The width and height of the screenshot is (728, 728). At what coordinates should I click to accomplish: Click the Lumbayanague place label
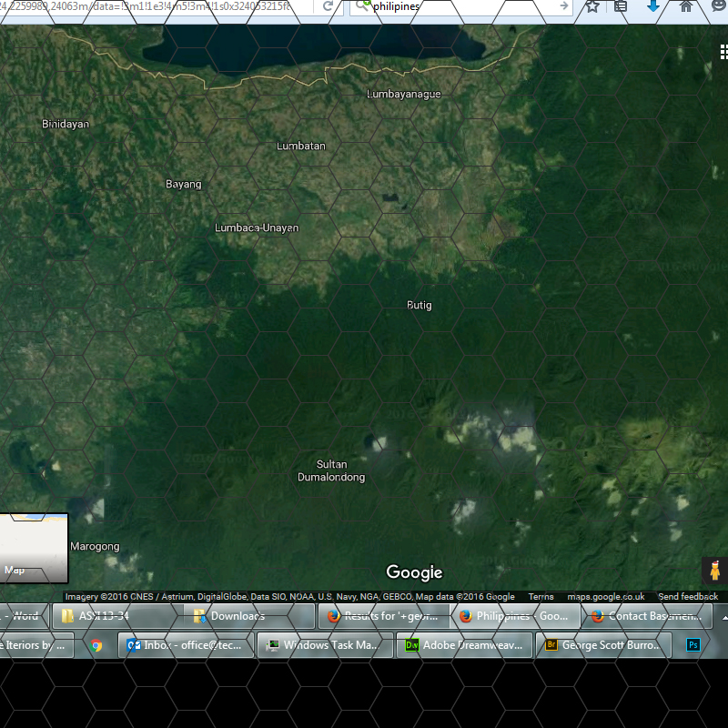[403, 94]
